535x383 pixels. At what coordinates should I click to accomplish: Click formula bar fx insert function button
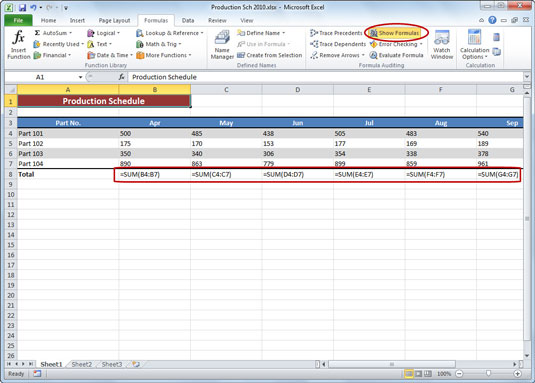[x=121, y=77]
